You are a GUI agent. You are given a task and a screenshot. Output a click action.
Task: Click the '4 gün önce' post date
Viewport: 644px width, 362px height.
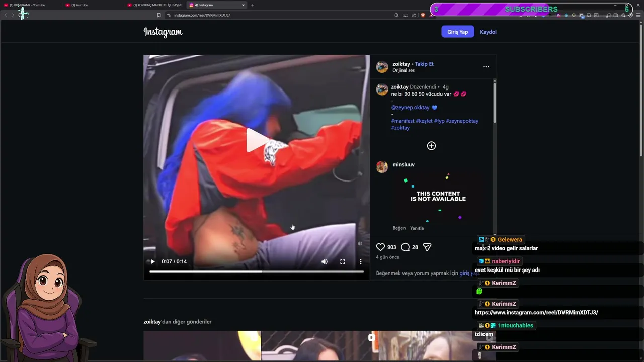point(387,257)
